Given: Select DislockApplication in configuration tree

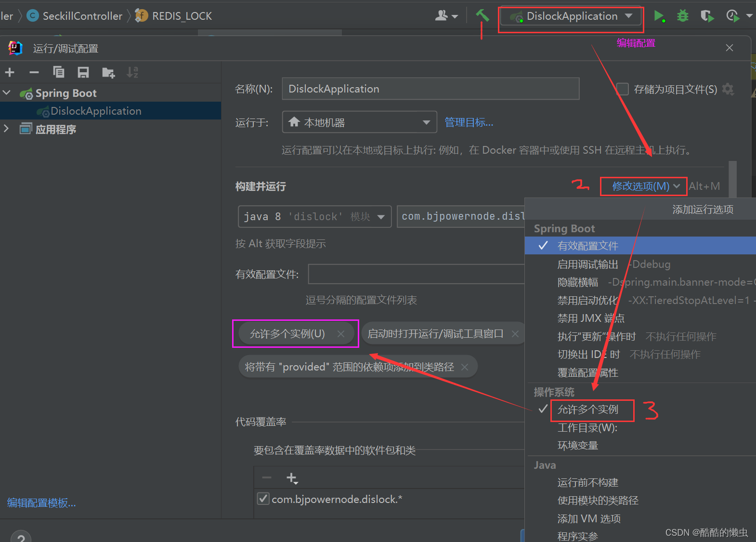Looking at the screenshot, I should pyautogui.click(x=96, y=111).
